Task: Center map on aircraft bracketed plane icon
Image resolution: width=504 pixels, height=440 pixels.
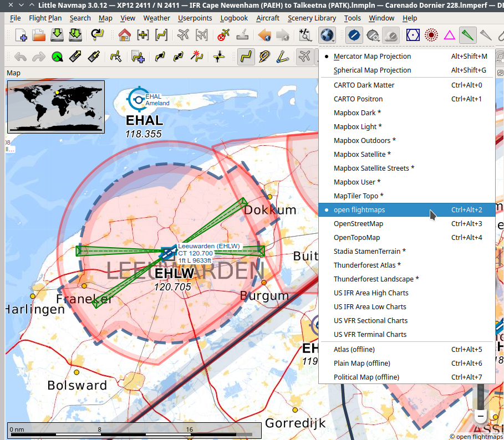Action: point(201,35)
